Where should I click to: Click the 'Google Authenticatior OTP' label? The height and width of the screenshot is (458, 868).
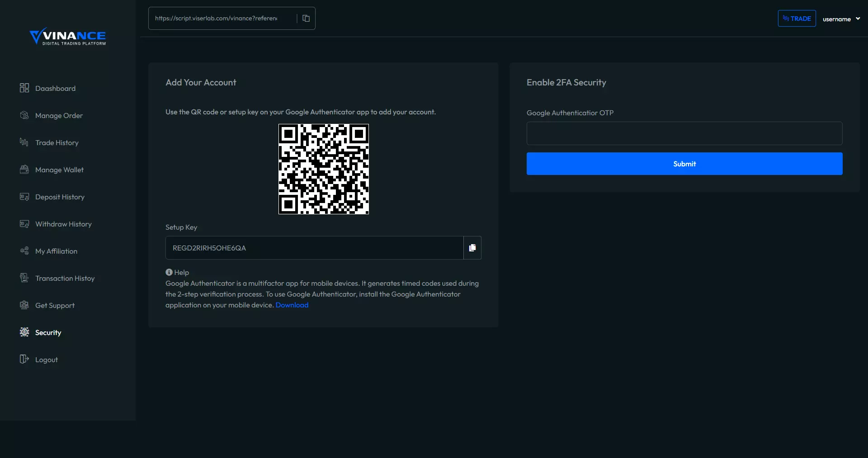point(570,113)
